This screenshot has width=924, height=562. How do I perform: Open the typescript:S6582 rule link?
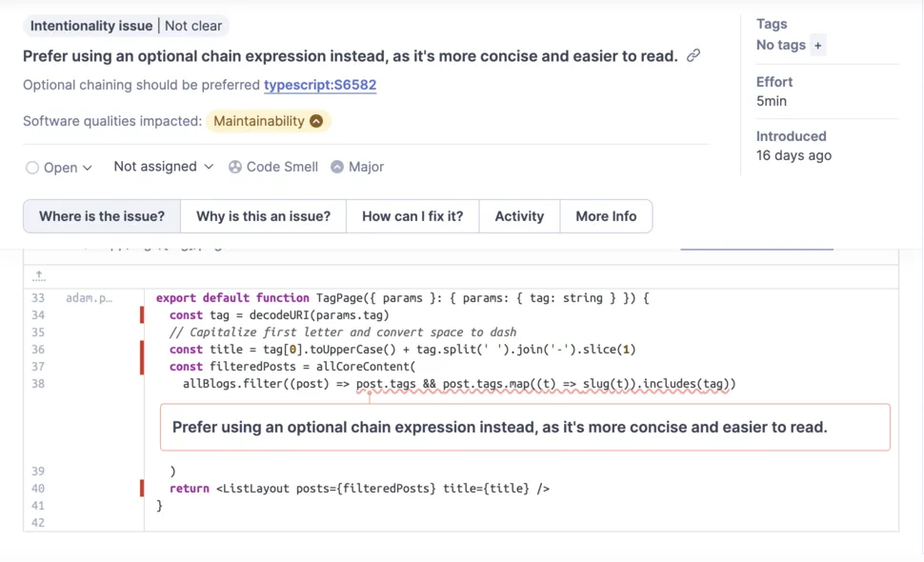point(320,85)
